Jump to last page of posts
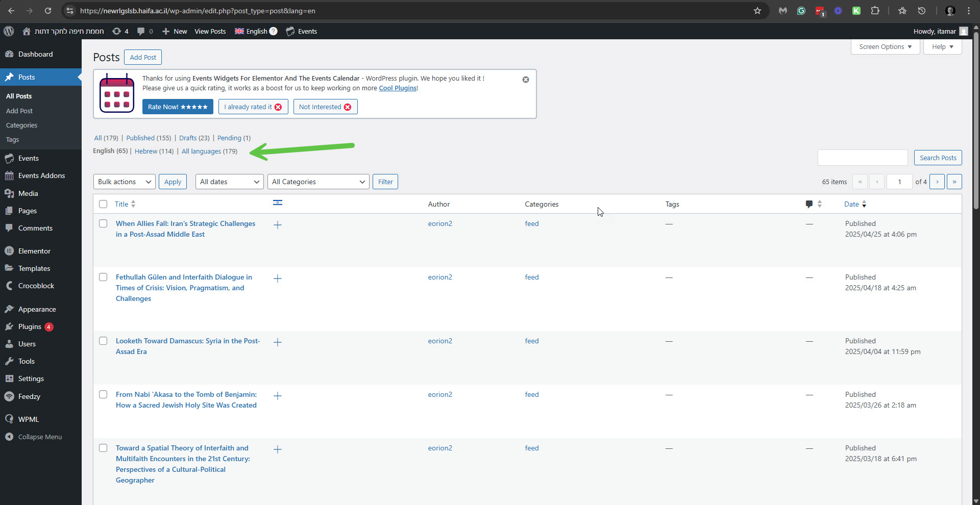 954,182
